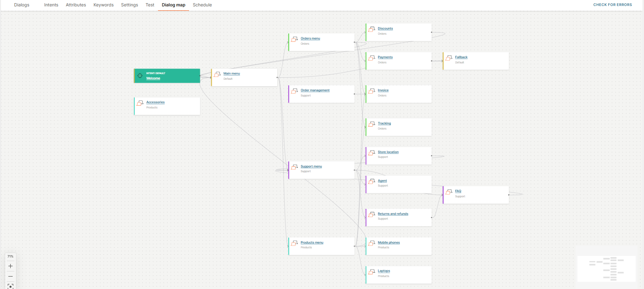
Task: Open the Fallback dialog link
Action: (461, 57)
